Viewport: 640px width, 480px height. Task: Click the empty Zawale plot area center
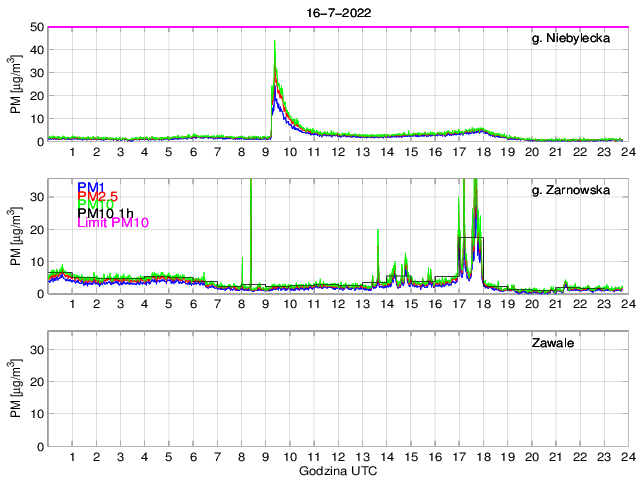[x=337, y=389]
